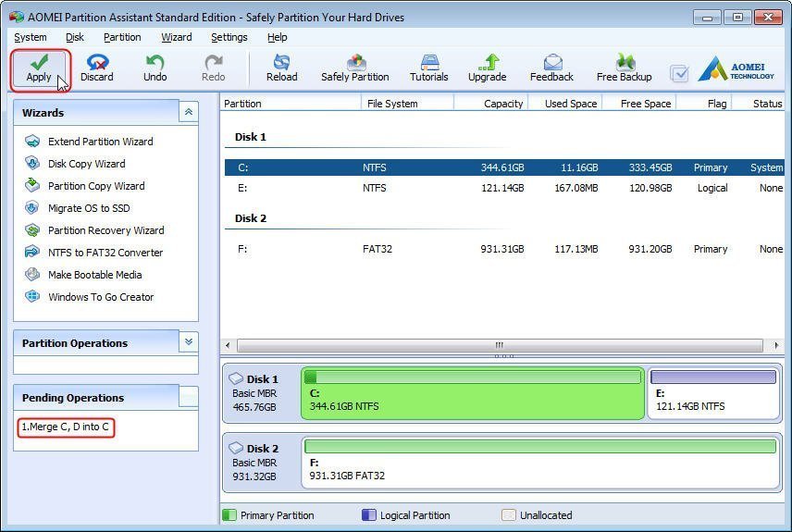Select the F: FAT32 row
792x532 pixels.
(504, 249)
